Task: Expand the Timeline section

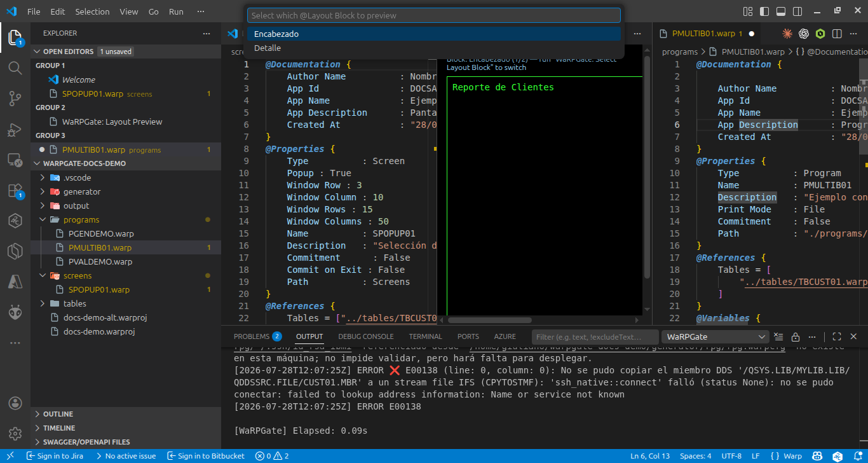Action: click(126, 428)
